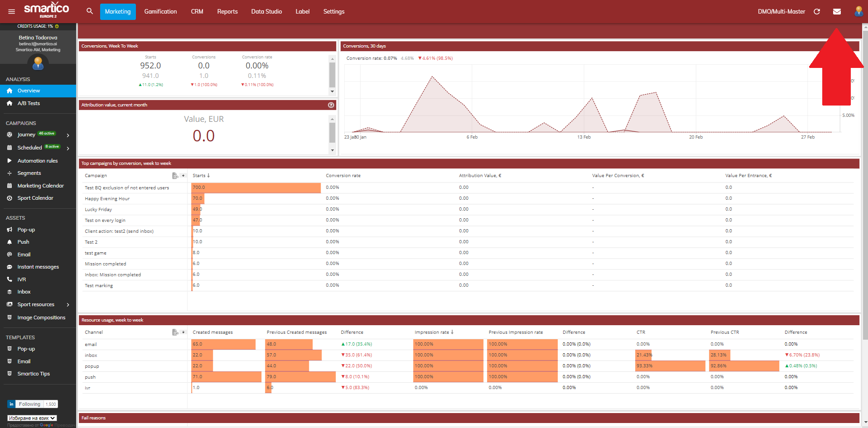Click the search magnifier icon

click(x=90, y=11)
